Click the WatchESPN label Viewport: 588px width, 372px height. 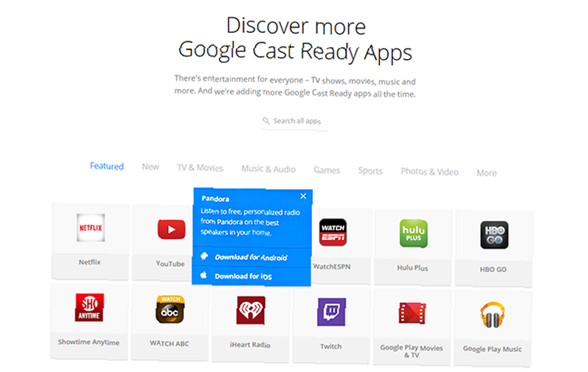coord(332,267)
